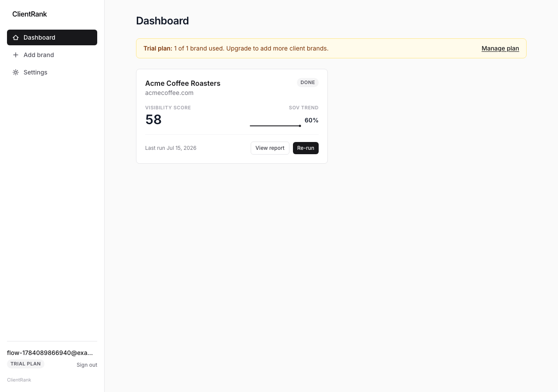Click the home icon beside Dashboard

coord(16,37)
